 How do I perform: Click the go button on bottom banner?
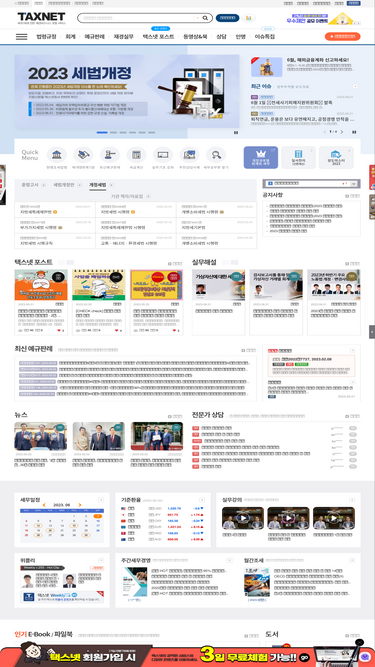[x=305, y=657]
